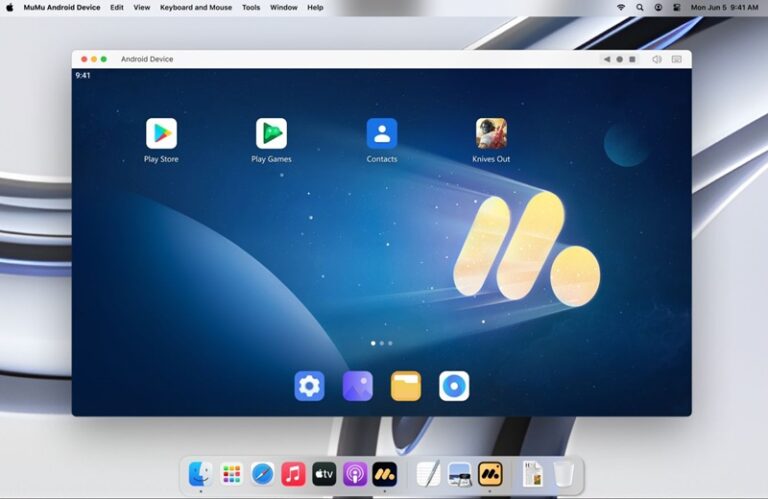Viewport: 768px width, 499px height.
Task: Open Music app from the Dock
Action: coord(293,474)
